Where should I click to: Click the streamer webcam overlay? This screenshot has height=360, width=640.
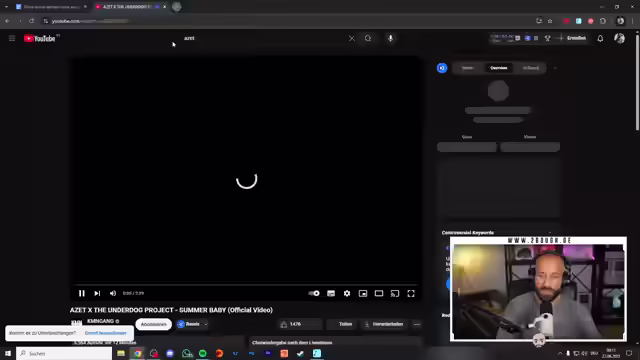538,289
